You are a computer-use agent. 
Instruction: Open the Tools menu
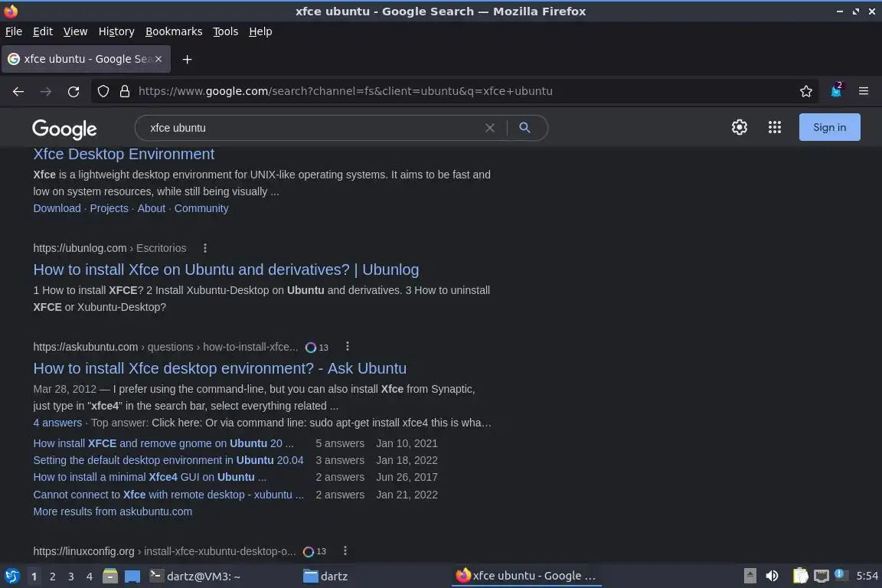pos(226,31)
